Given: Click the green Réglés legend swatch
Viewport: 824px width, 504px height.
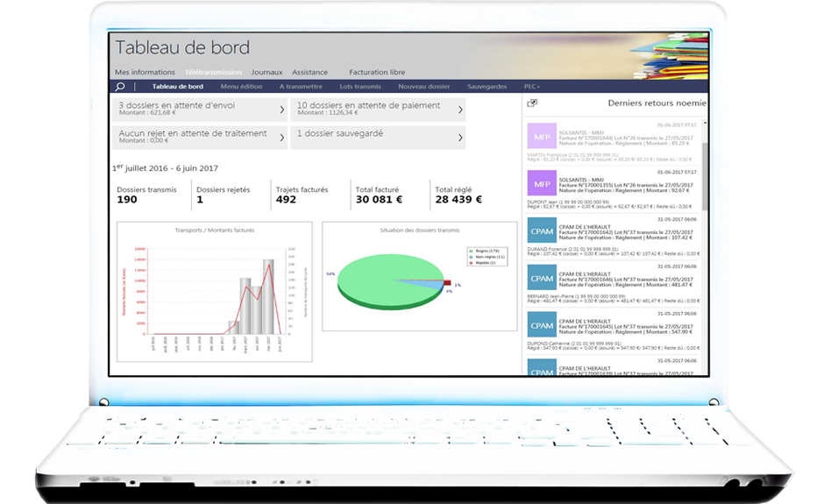Looking at the screenshot, I should pyautogui.click(x=471, y=251).
